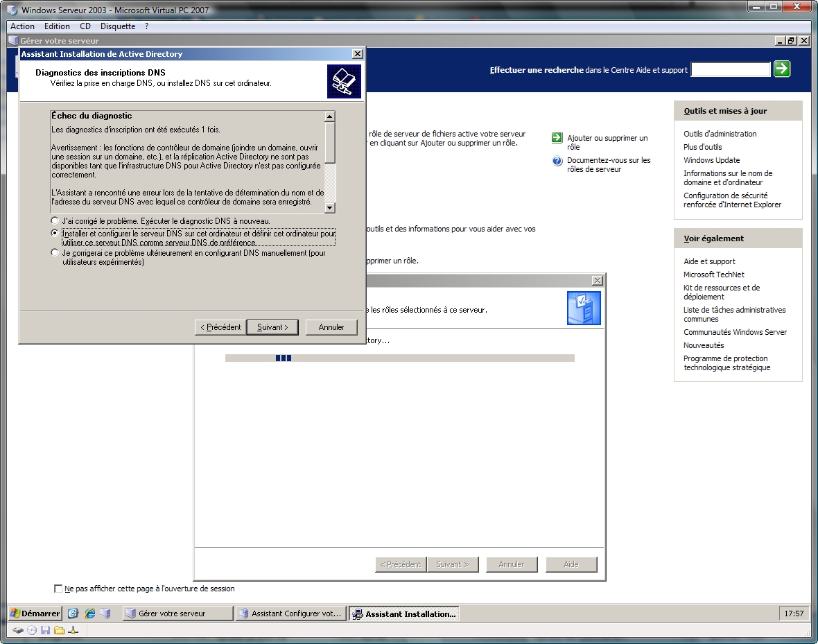Viewport: 818px width, 644px height.
Task: Open the Disquette menu
Action: click(118, 26)
